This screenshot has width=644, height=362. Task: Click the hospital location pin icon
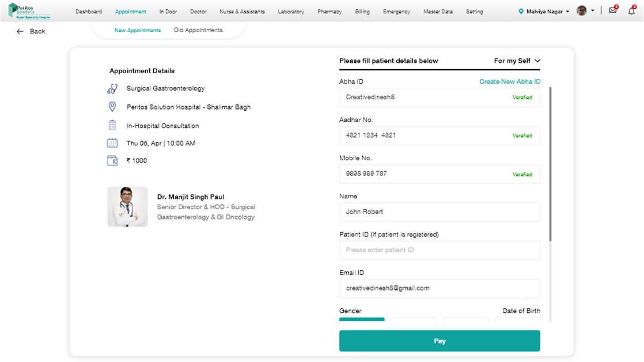(112, 107)
